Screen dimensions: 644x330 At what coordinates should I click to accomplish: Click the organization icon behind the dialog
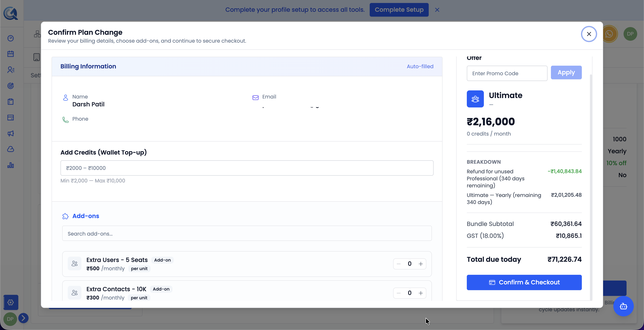(37, 34)
